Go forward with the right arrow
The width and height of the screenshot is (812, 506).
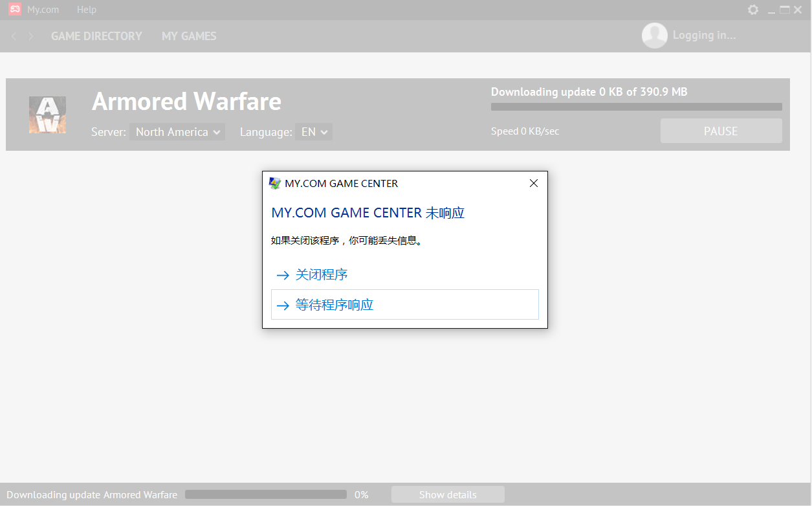click(x=30, y=36)
